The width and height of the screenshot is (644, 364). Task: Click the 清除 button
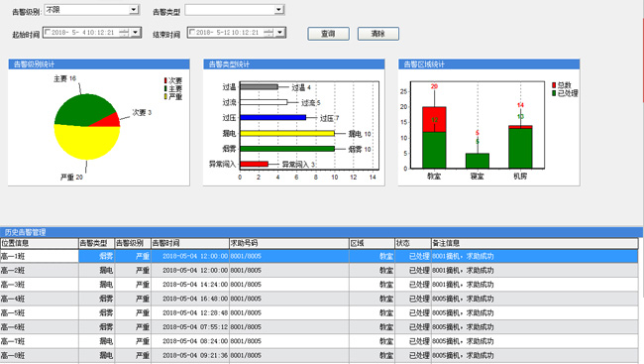pyautogui.click(x=378, y=34)
